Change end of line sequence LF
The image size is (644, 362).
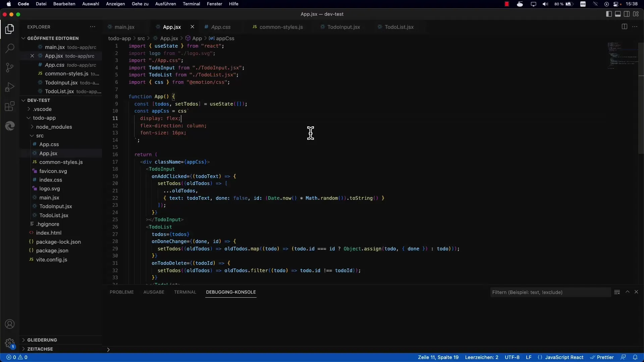529,357
